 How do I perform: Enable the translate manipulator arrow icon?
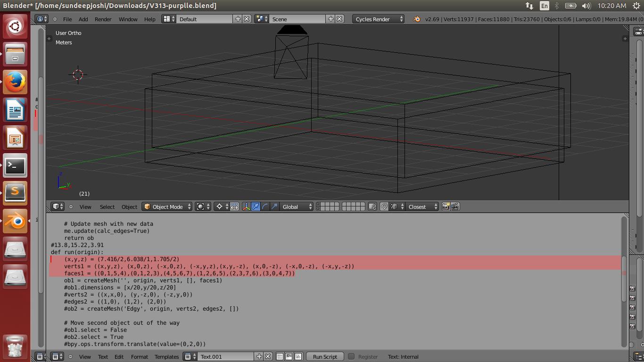click(x=256, y=206)
